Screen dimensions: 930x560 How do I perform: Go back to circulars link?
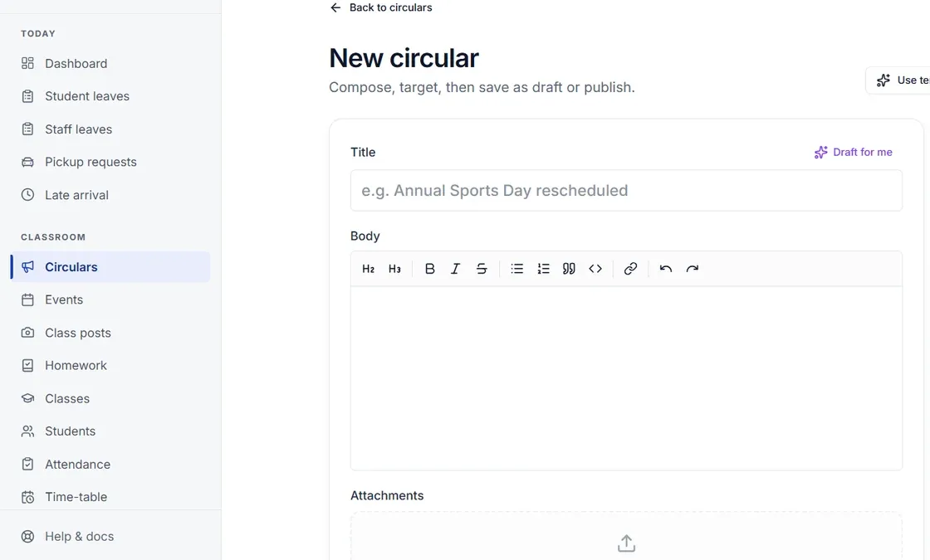(x=381, y=7)
